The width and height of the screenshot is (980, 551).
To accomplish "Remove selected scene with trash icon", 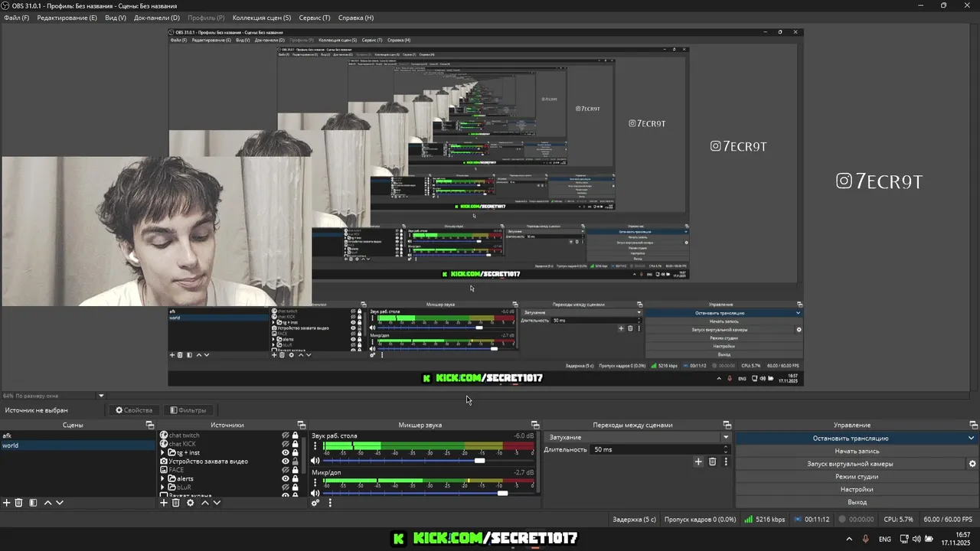I will coord(19,503).
